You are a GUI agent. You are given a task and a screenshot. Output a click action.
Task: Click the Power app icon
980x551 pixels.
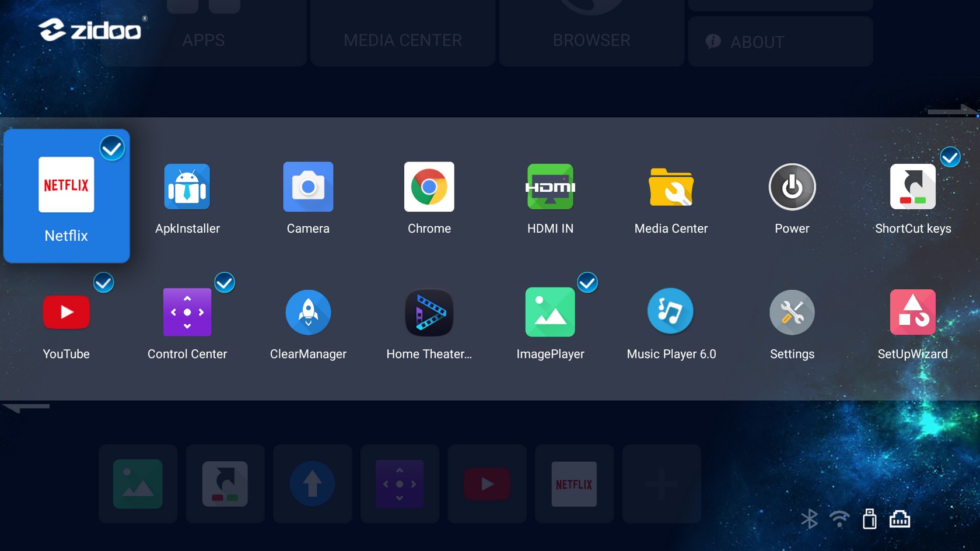click(792, 187)
